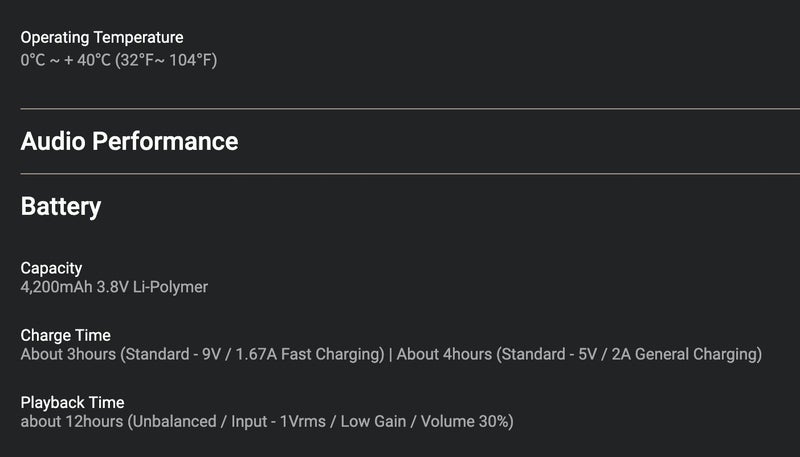
Task: Click the 3.8V voltage text
Action: (x=116, y=288)
